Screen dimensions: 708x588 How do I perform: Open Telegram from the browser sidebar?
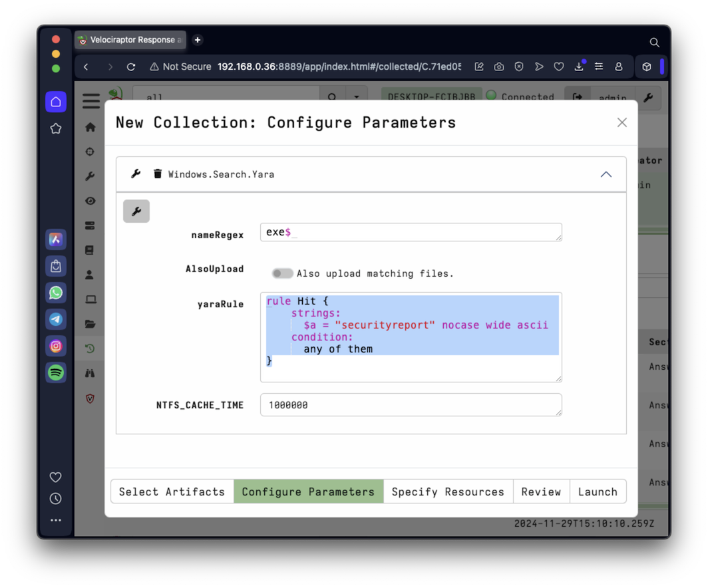(x=56, y=319)
